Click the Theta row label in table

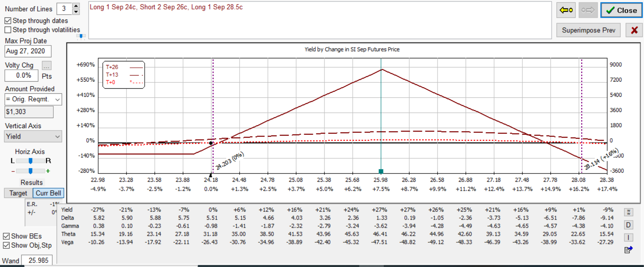tap(68, 234)
